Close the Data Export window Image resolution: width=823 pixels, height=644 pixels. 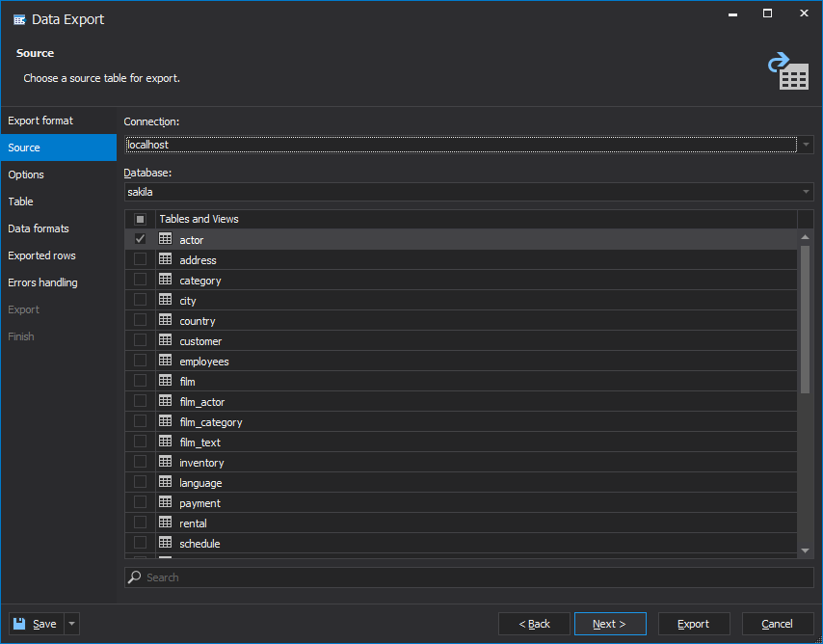pos(804,13)
